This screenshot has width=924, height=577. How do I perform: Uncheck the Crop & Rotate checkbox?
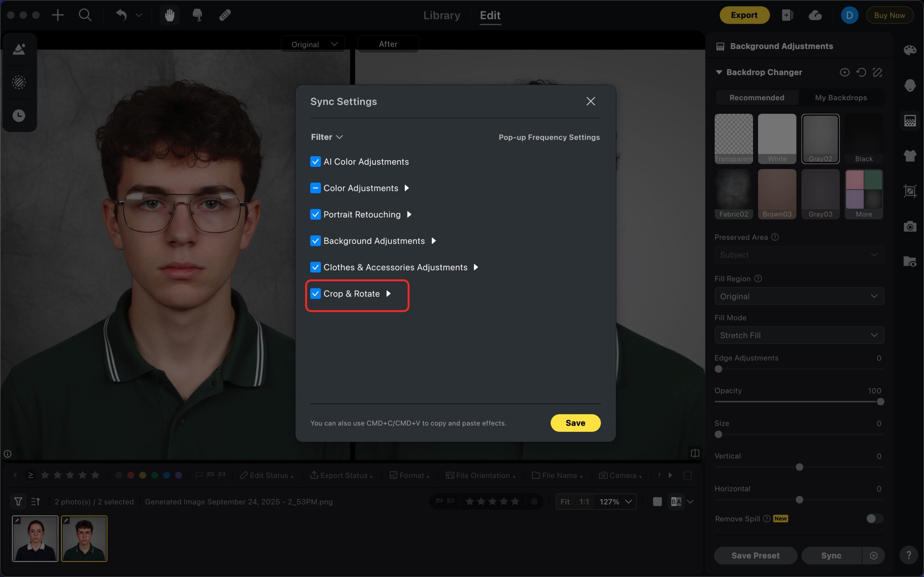[x=315, y=293]
